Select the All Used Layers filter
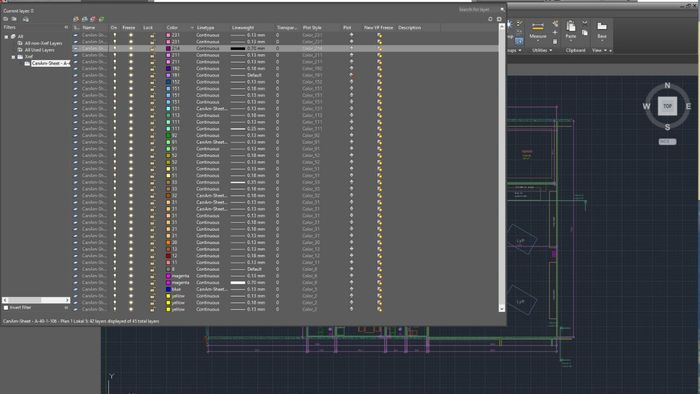700x394 pixels. (39, 50)
